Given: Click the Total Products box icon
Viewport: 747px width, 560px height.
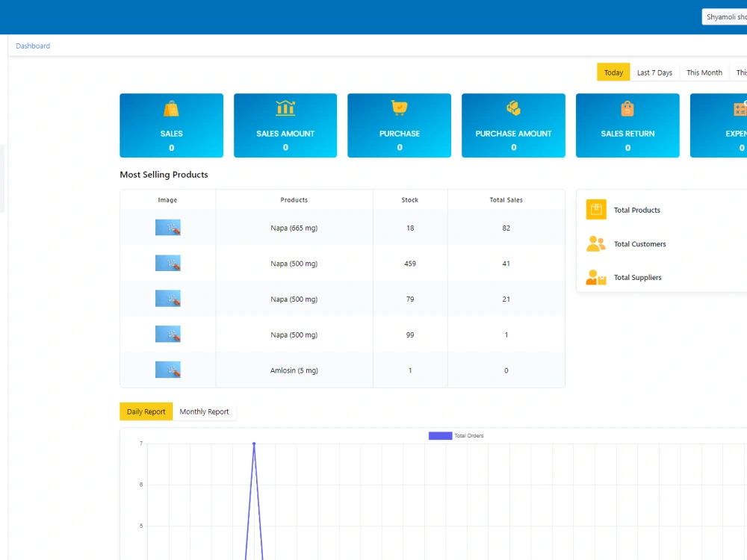Looking at the screenshot, I should pyautogui.click(x=596, y=210).
